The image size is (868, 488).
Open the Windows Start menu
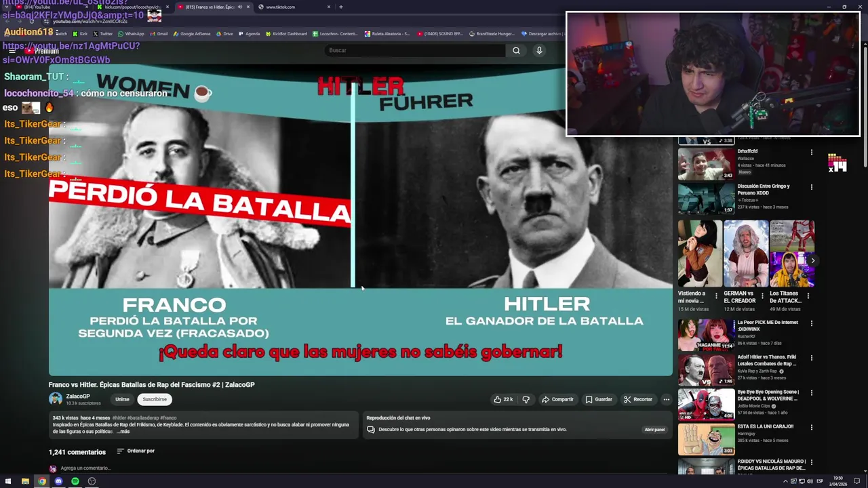(8, 481)
